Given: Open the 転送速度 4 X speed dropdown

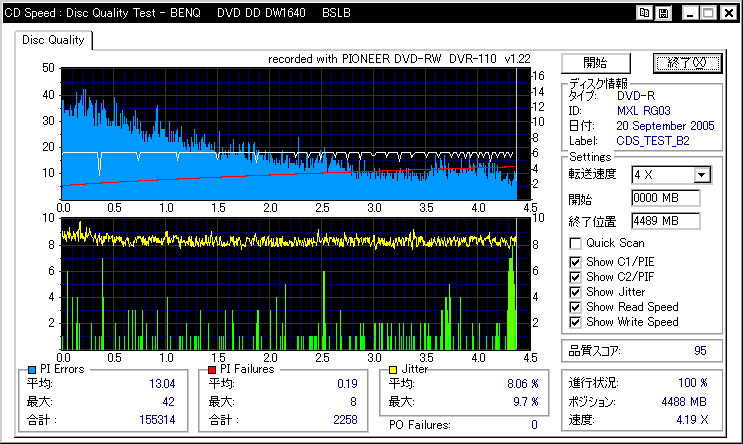Looking at the screenshot, I should [x=671, y=175].
